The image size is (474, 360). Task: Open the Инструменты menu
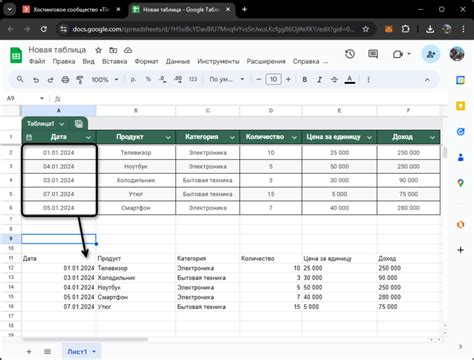tap(218, 61)
